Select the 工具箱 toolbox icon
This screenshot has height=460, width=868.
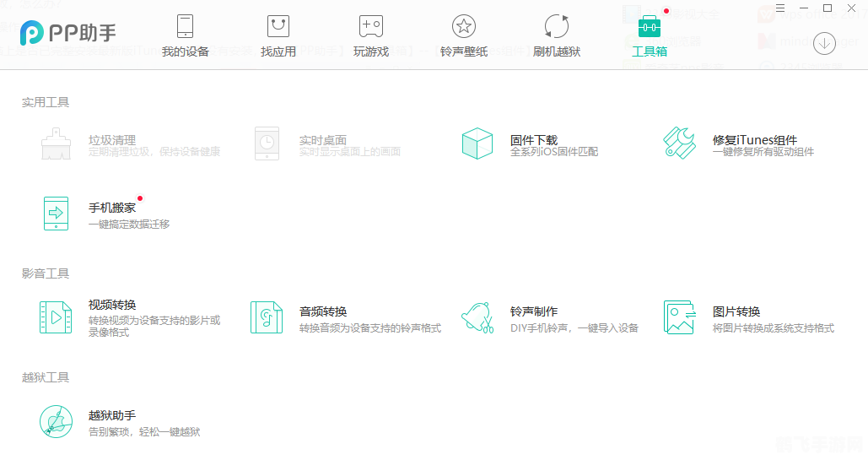pyautogui.click(x=649, y=26)
